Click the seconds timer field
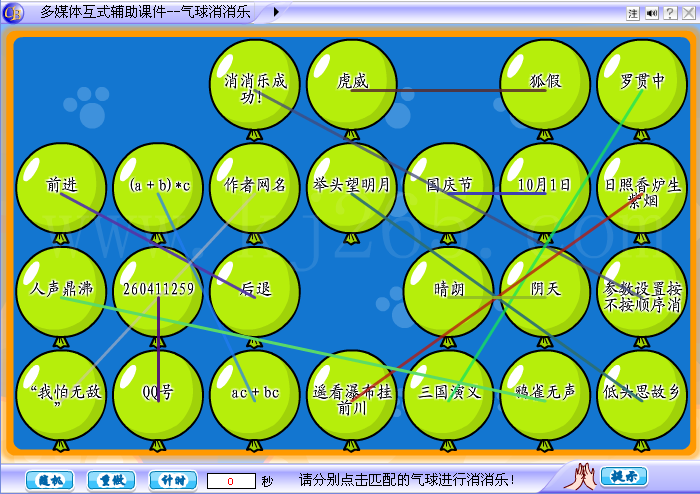The height and width of the screenshot is (494, 700). (231, 481)
